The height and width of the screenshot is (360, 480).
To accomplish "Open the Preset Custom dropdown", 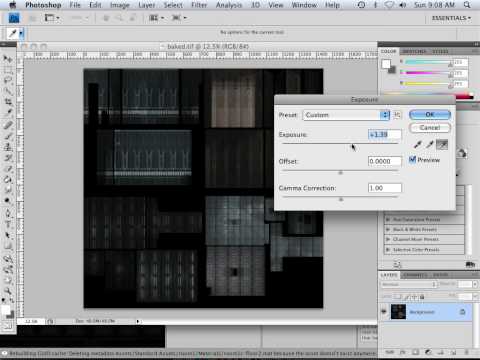I will [x=346, y=115].
